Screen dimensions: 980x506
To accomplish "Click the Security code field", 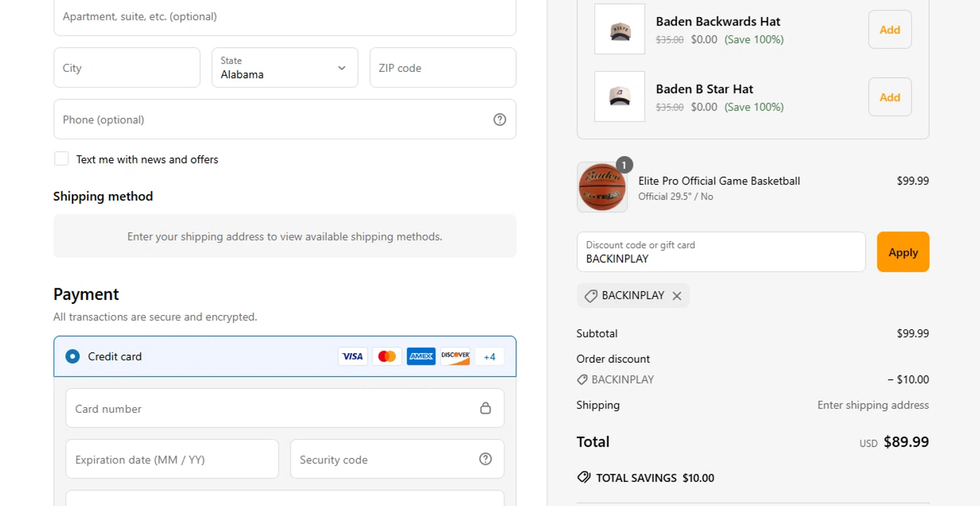I will pos(397,459).
